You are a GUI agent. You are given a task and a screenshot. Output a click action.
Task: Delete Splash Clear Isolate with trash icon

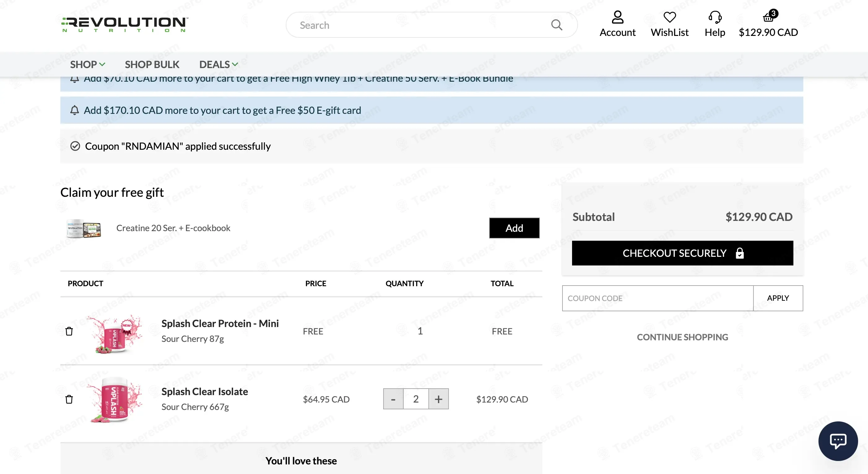pyautogui.click(x=69, y=399)
